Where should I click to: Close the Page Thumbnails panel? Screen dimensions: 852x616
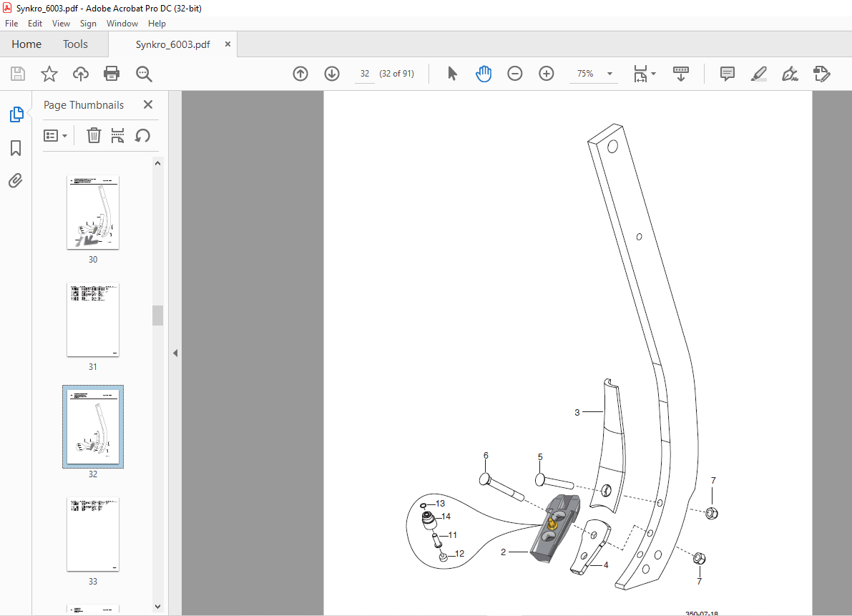(x=148, y=104)
